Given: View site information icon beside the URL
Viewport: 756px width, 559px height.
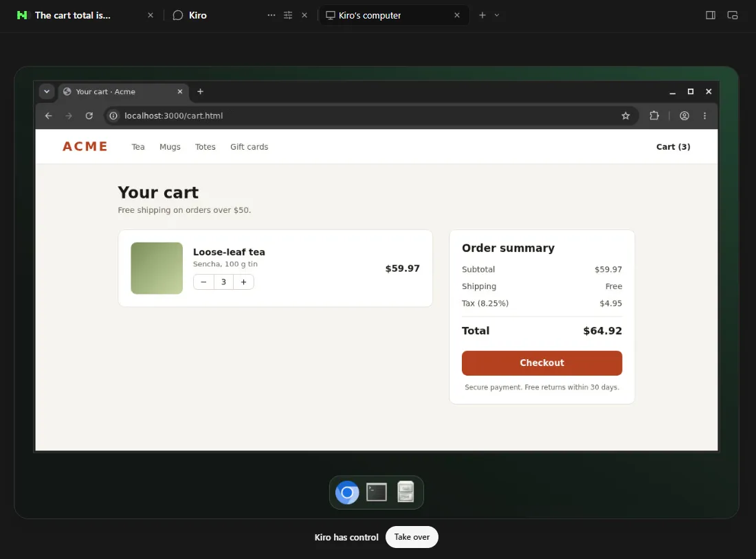Looking at the screenshot, I should 113,115.
